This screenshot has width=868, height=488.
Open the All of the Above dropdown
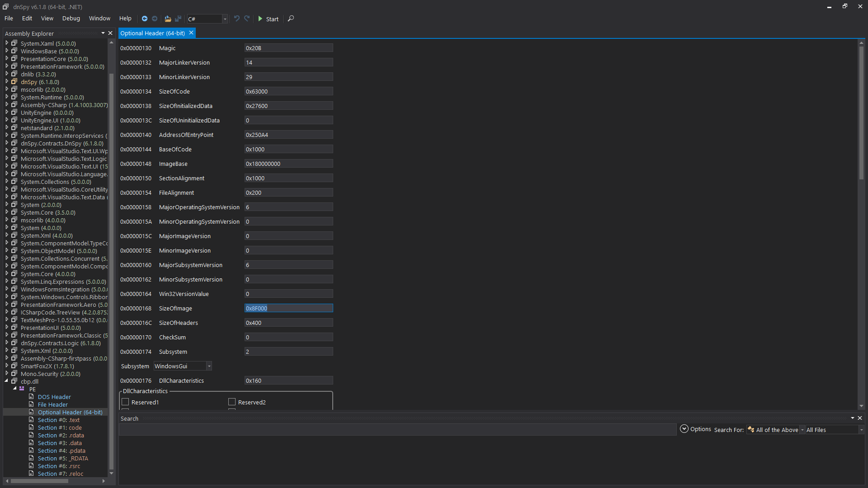coord(802,430)
